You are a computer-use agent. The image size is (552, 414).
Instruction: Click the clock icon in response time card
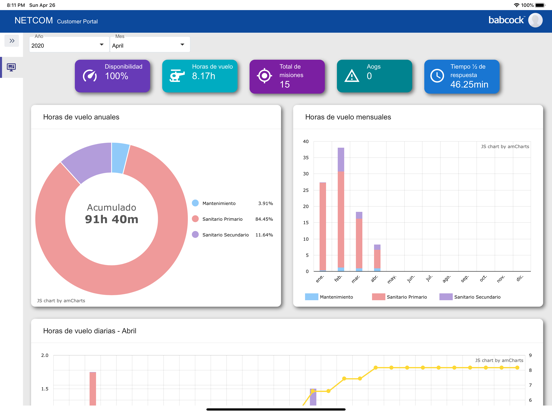point(437,76)
